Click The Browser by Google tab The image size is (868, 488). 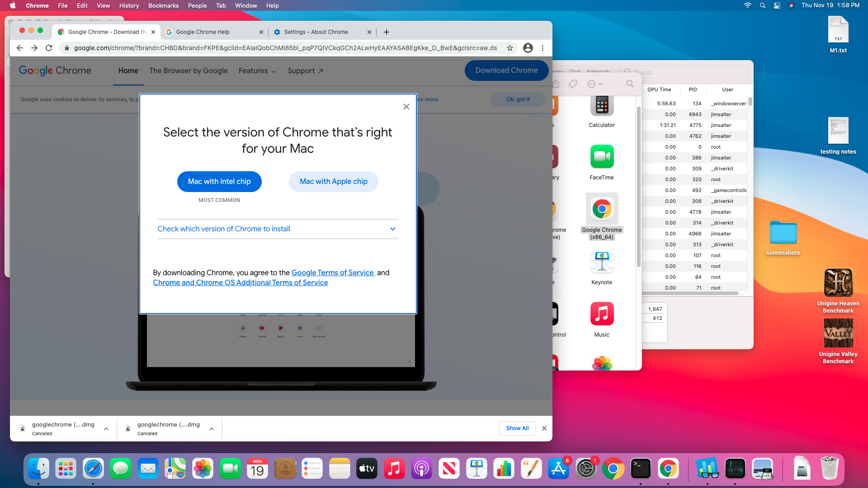[x=189, y=71]
